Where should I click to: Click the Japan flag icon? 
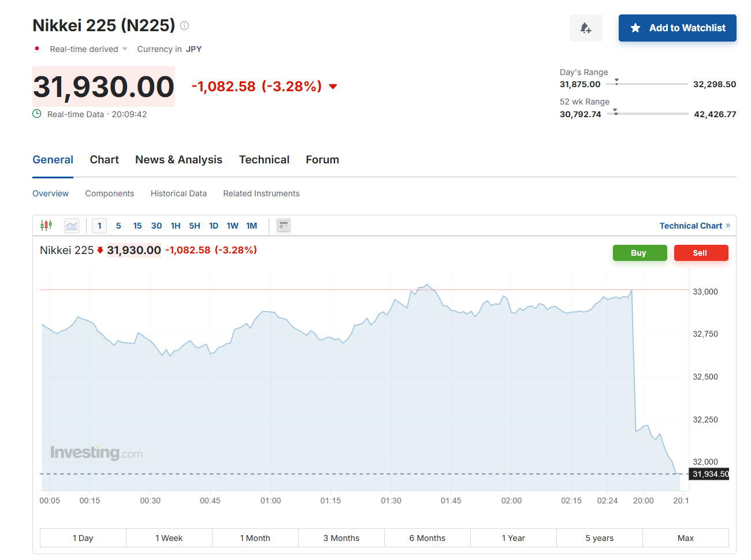pyautogui.click(x=37, y=49)
